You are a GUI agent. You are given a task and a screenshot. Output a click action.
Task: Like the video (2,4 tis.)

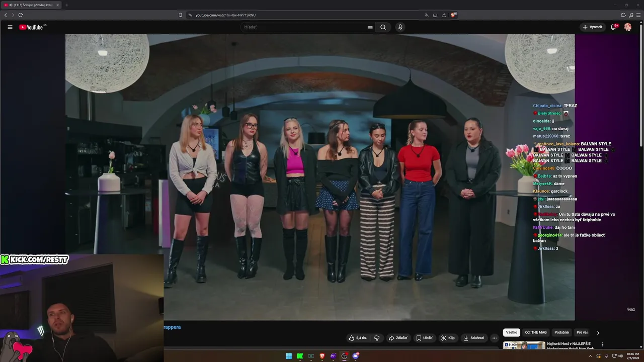tap(358, 338)
